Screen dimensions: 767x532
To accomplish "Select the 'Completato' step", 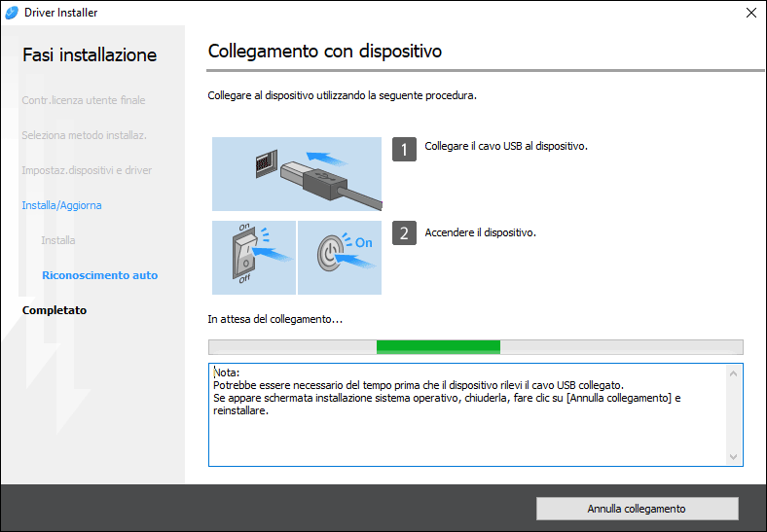I will click(x=55, y=310).
